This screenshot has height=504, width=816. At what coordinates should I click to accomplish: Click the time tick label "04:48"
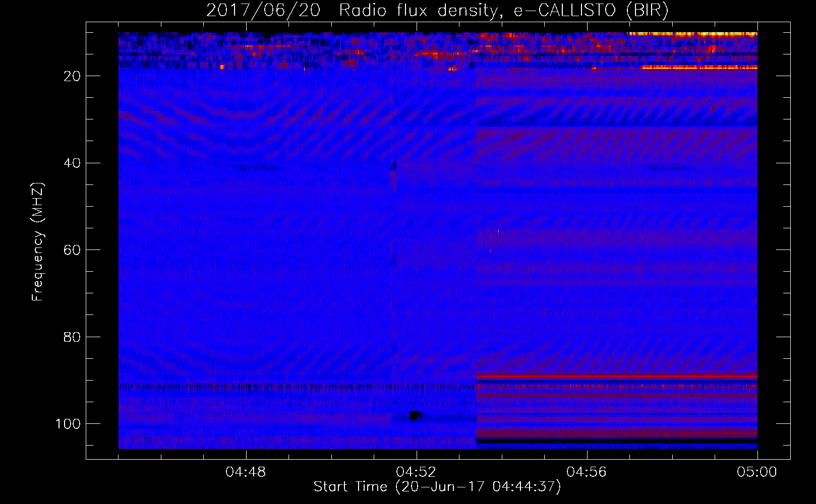click(246, 472)
